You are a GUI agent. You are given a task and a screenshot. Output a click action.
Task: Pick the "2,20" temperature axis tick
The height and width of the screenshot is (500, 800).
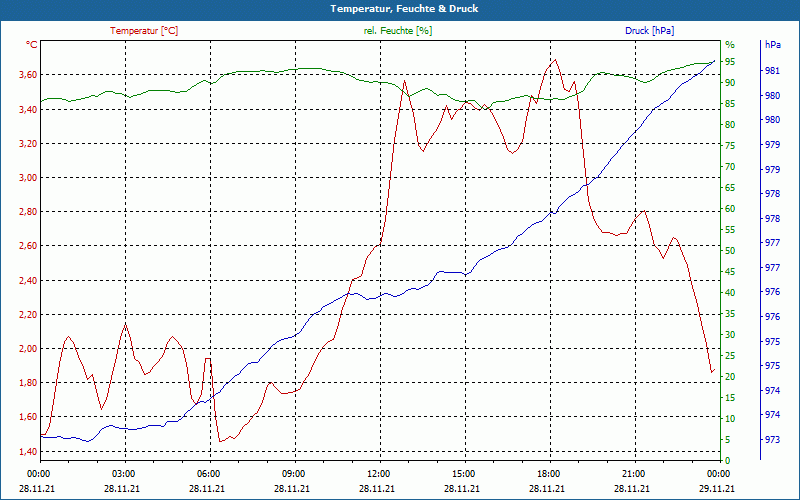[29, 314]
